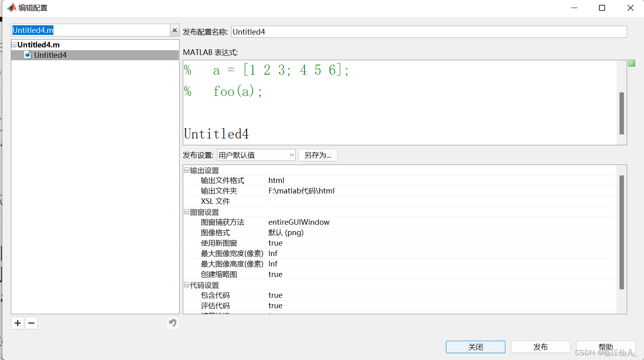The width and height of the screenshot is (644, 360).
Task: Focus the Untitled4.m filter field
Action: pos(91,30)
